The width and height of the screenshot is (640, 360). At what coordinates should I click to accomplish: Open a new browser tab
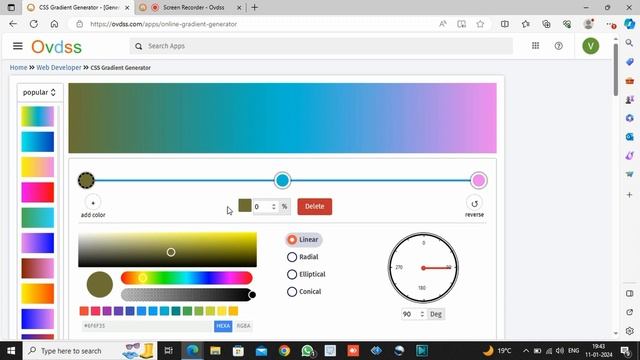pyautogui.click(x=255, y=7)
